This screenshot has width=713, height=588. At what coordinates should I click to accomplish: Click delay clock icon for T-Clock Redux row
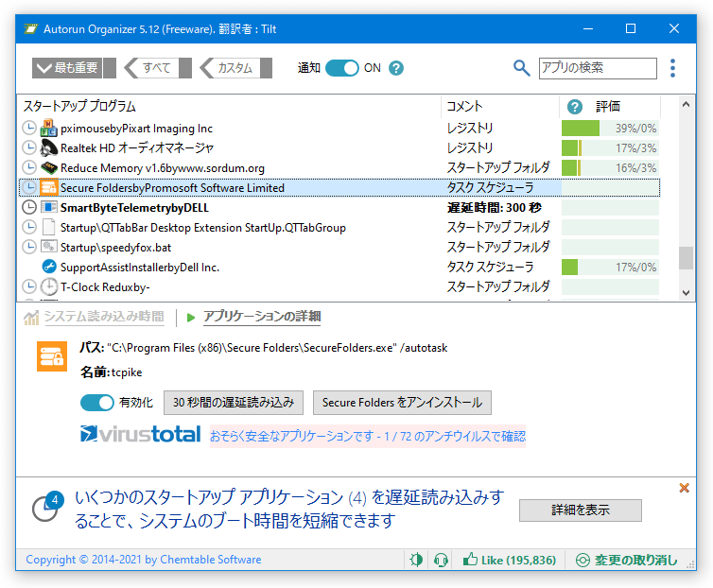pos(29,286)
